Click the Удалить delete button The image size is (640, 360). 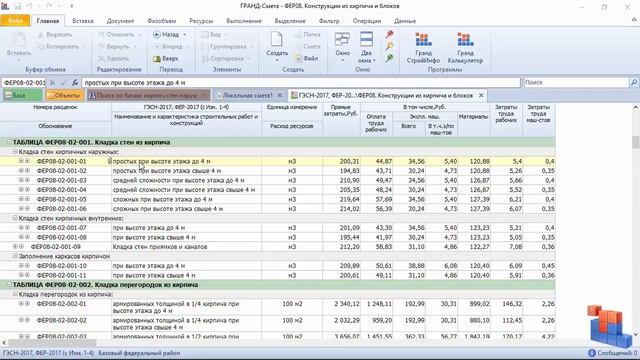click(x=114, y=58)
